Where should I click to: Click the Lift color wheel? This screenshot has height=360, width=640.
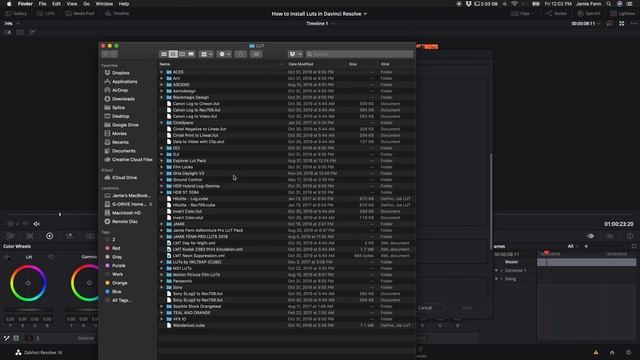pos(28,283)
